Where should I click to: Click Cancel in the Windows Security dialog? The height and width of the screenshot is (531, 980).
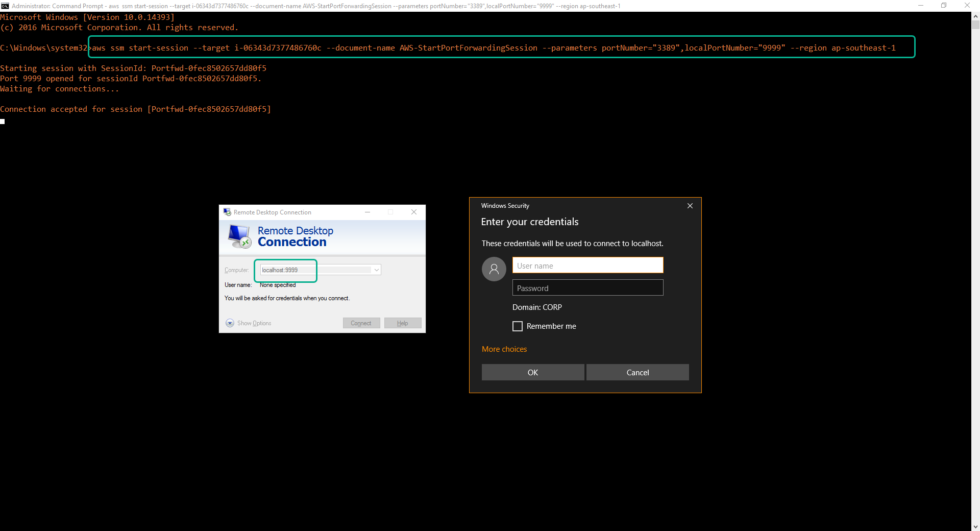pos(638,372)
